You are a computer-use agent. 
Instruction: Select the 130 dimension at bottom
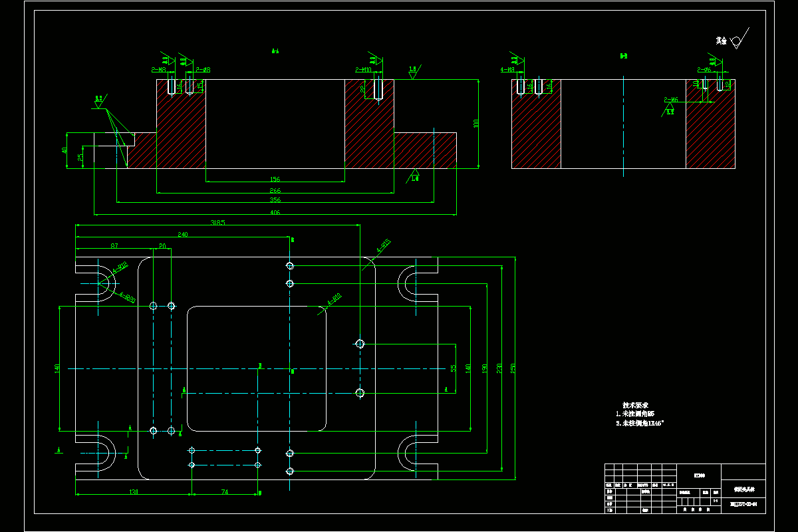click(x=133, y=492)
